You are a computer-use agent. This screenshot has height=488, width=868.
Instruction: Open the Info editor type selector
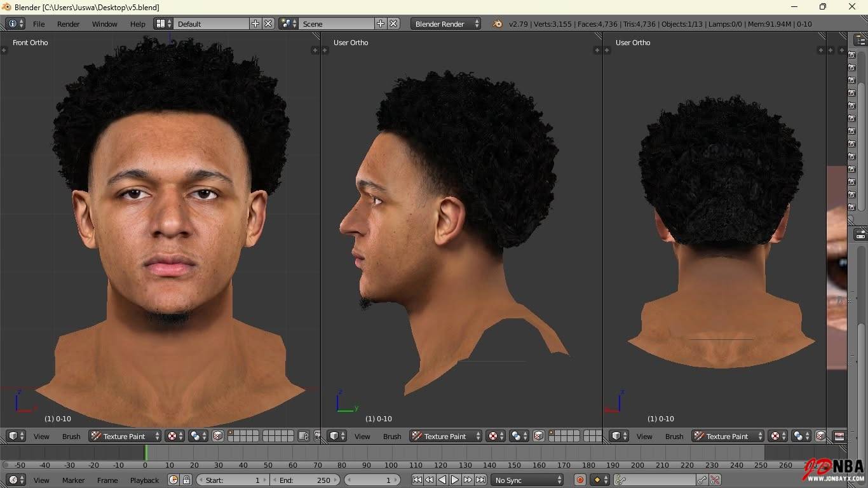point(15,24)
